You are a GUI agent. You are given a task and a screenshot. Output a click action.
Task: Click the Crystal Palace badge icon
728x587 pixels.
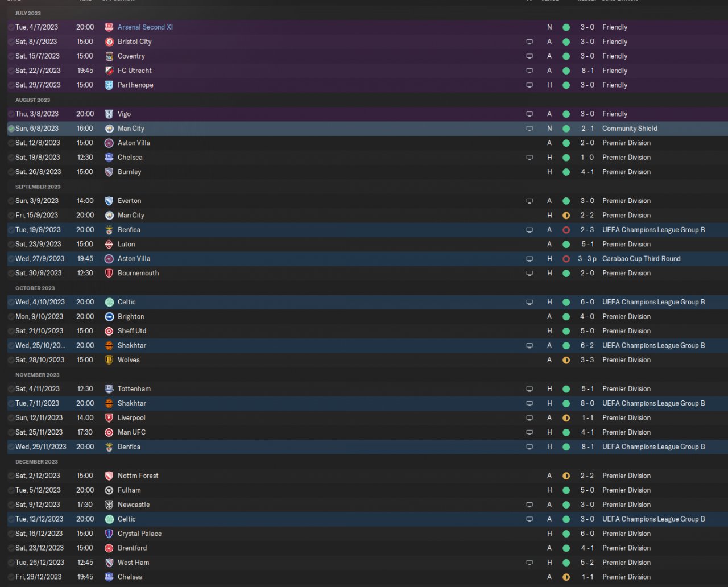point(109,534)
